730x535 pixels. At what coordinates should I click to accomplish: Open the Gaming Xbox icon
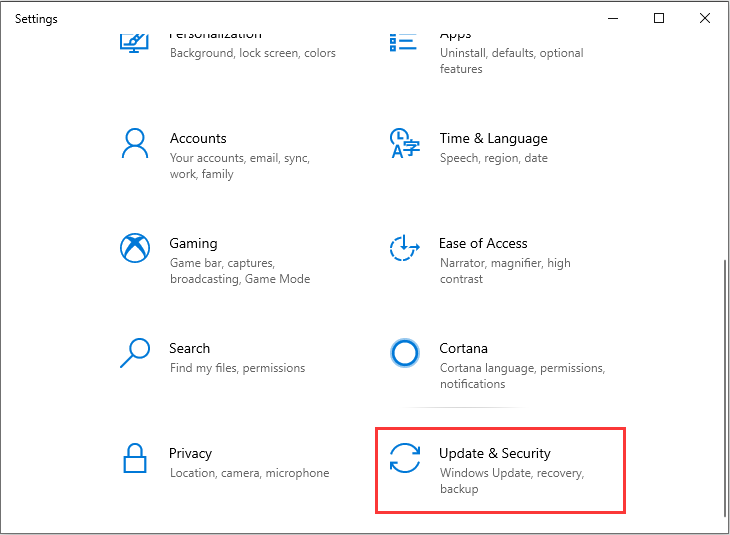tap(135, 248)
